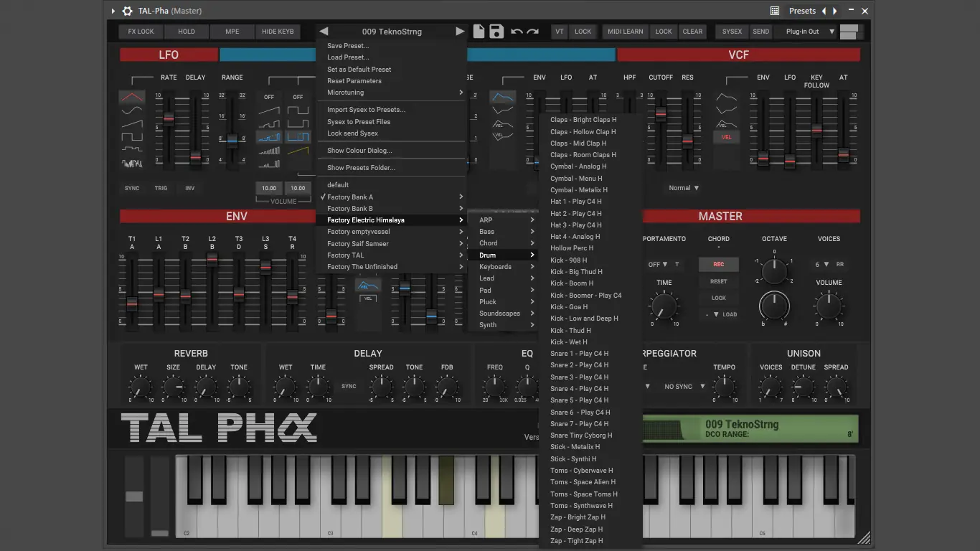
Task: Enable the HOLD switch
Action: pyautogui.click(x=187, y=32)
